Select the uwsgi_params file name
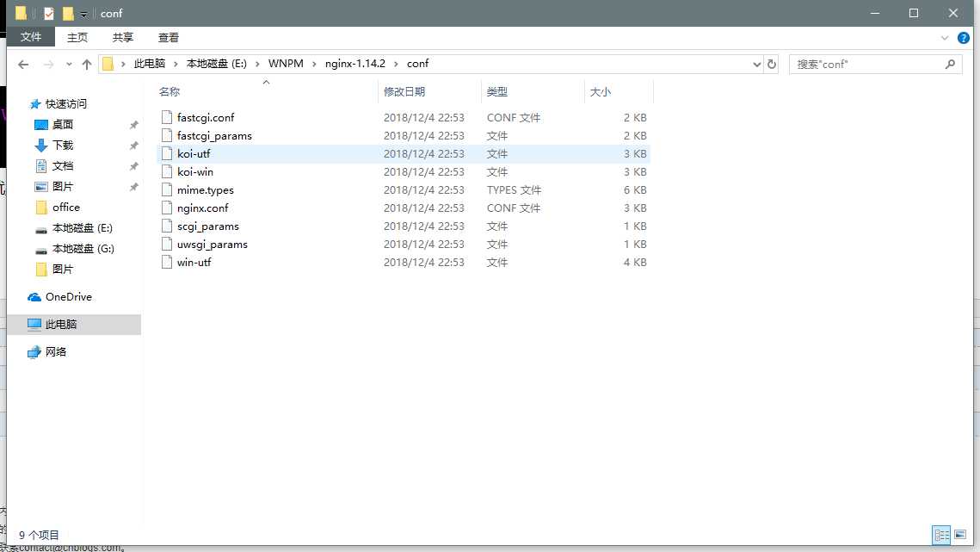Image resolution: width=980 pixels, height=552 pixels. tap(212, 244)
